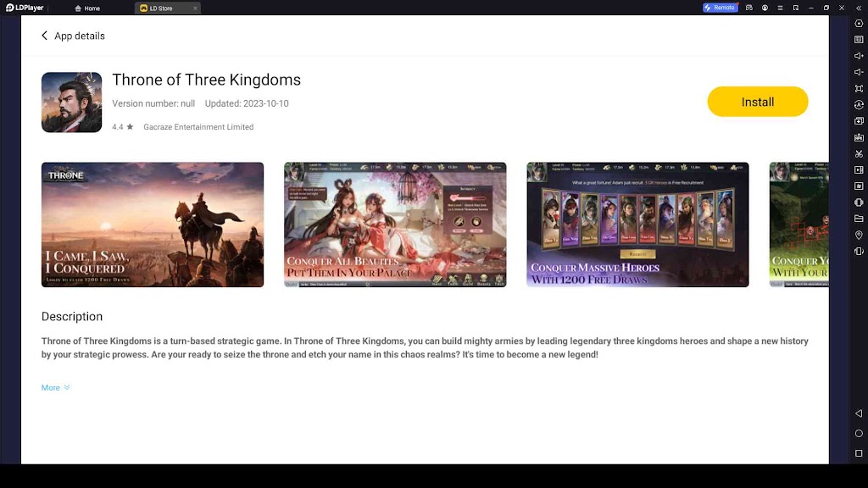Open 'Conquer Massive Heroes' screenshot

[x=637, y=225]
